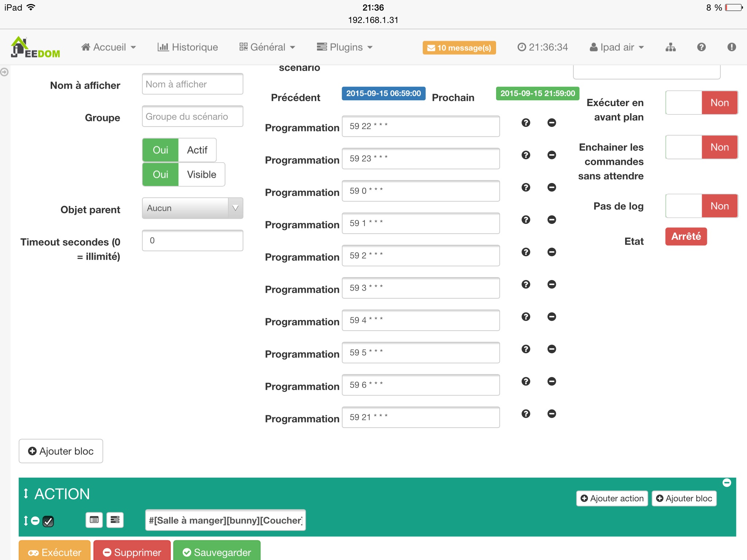The image size is (747, 560).
Task: Remove the bunny Coucher action row
Action: [x=35, y=521]
